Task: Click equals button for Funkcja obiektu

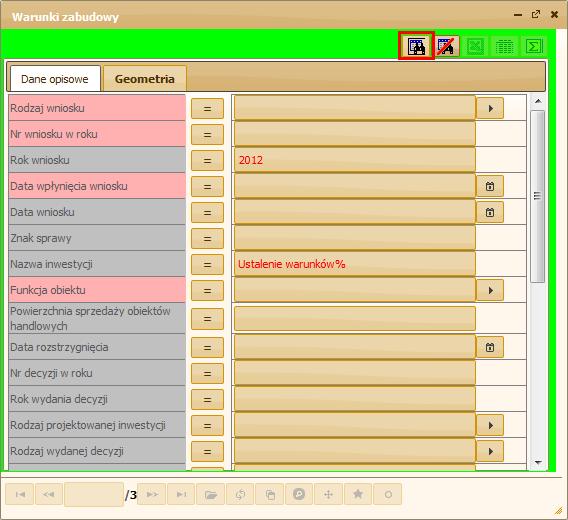Action: coord(207,291)
